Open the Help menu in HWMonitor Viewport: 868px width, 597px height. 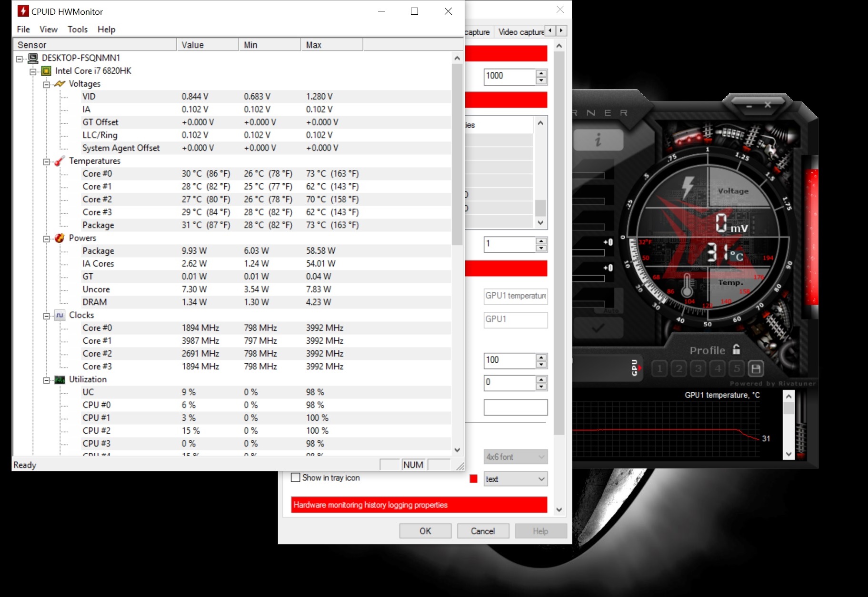106,30
